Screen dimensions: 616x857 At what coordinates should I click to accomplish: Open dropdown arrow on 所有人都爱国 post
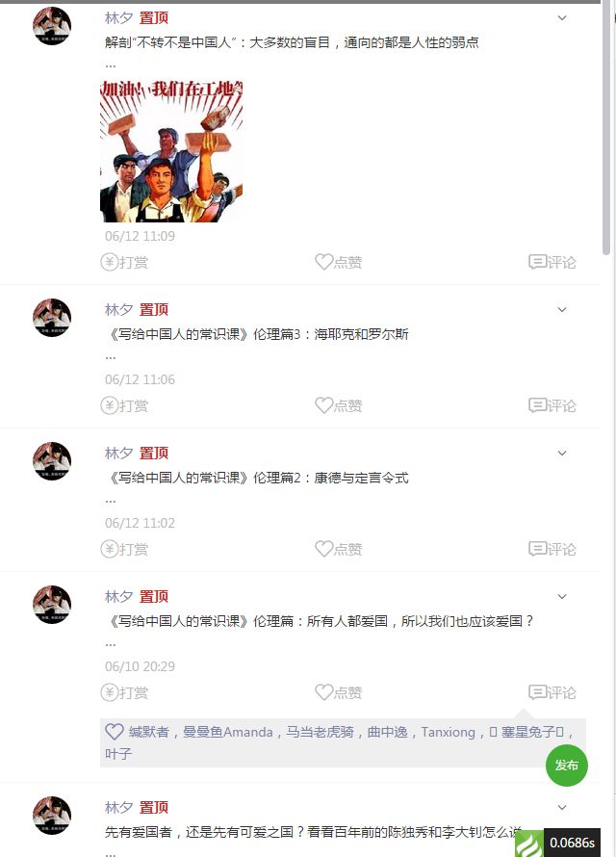coord(562,597)
